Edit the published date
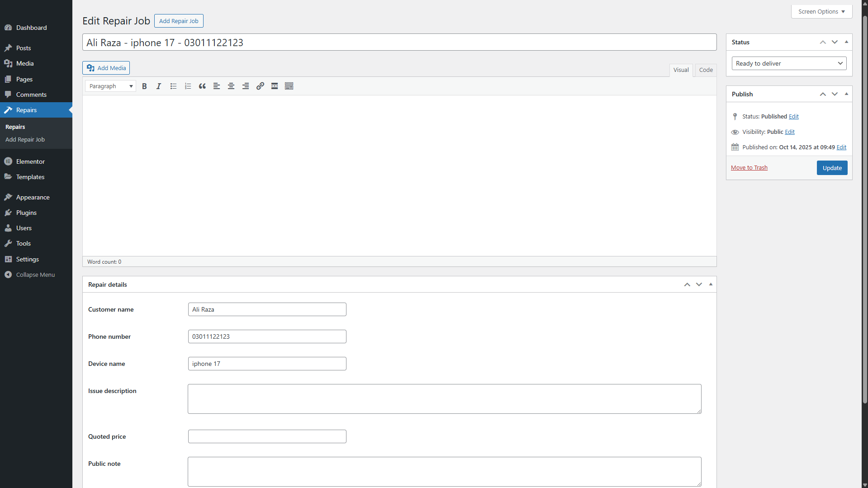Viewport: 868px width, 488px height. pyautogui.click(x=841, y=147)
